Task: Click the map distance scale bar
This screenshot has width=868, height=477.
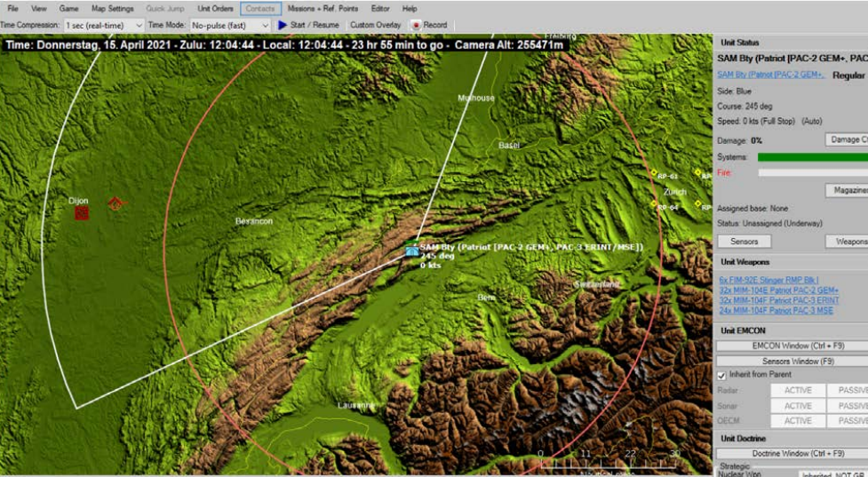Action: tap(609, 460)
